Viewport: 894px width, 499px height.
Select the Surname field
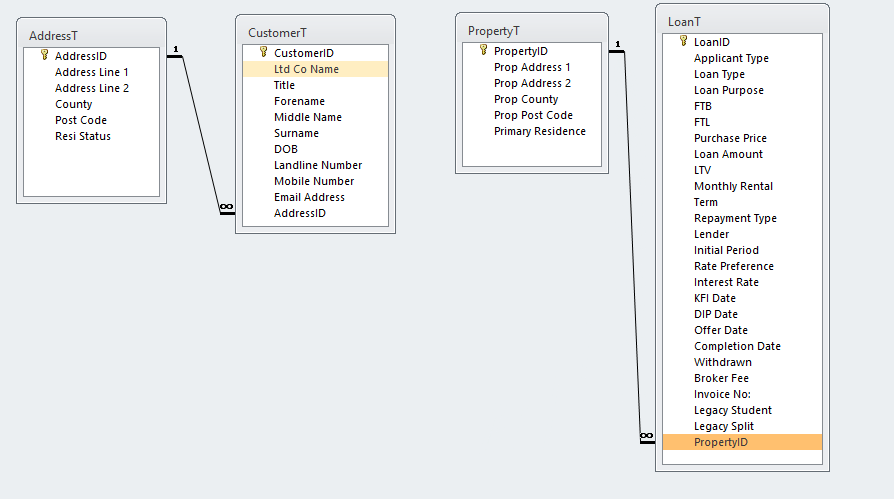point(315,132)
